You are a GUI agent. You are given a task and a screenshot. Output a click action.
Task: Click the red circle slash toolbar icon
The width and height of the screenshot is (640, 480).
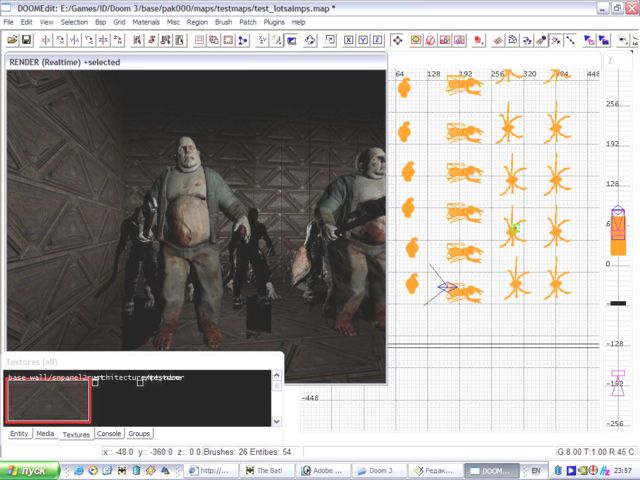[430, 40]
